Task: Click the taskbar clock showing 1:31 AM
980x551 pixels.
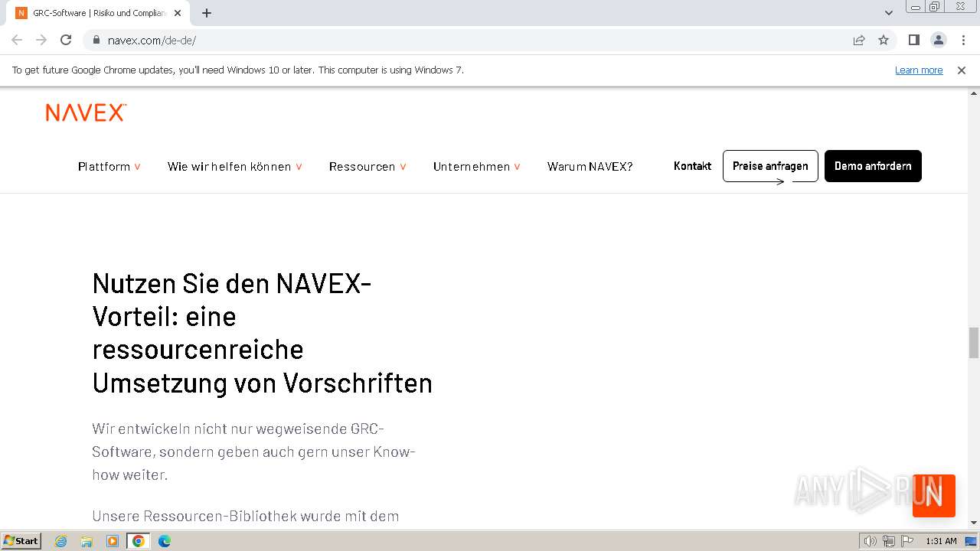Action: click(941, 541)
